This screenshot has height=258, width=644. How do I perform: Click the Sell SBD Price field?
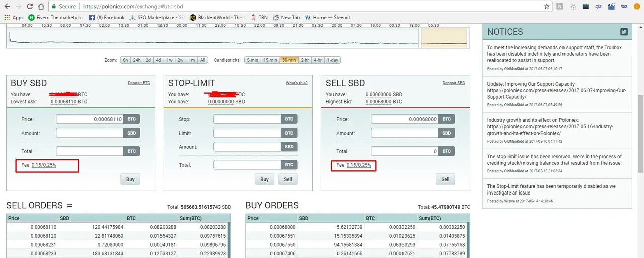tap(405, 119)
